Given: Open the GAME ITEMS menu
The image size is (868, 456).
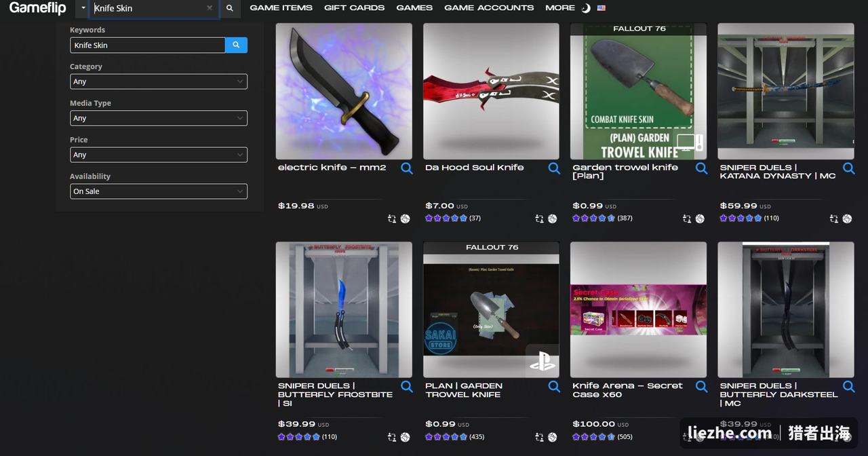Looking at the screenshot, I should tap(281, 8).
